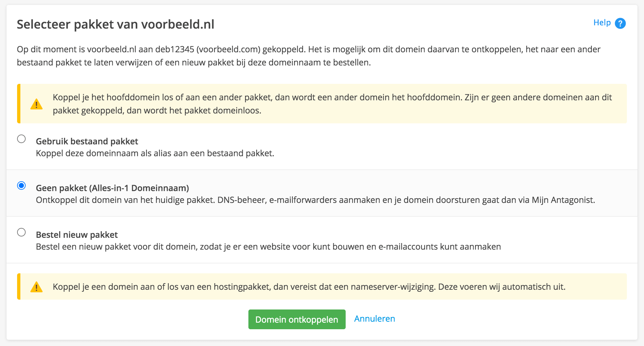
Task: Select the Geen pakket radio button
Action: (x=21, y=185)
